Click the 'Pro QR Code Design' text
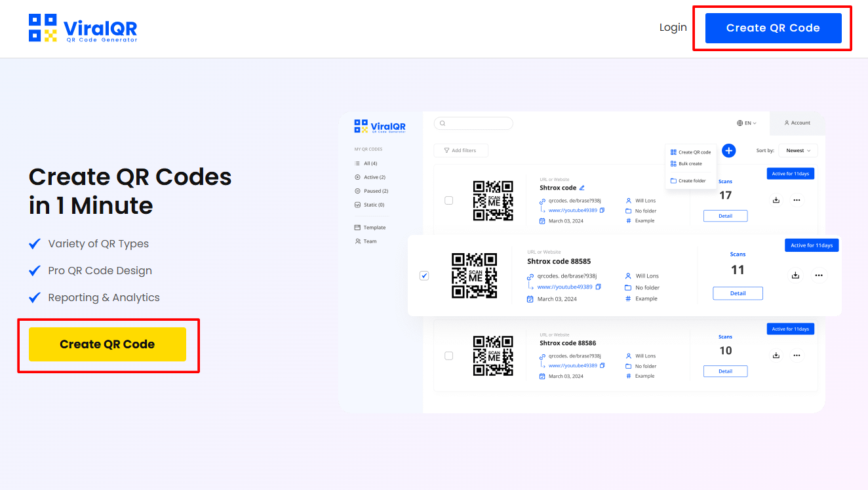Screen dimensions: 868x490 tap(100, 271)
